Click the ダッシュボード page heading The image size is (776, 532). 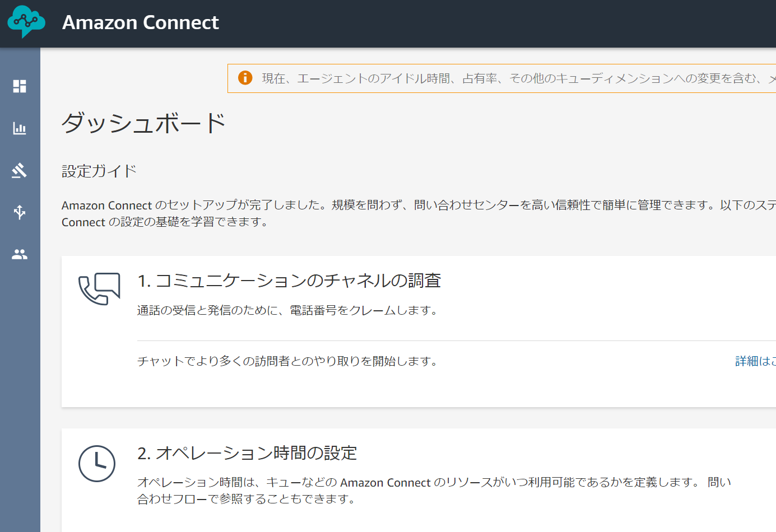click(x=143, y=123)
